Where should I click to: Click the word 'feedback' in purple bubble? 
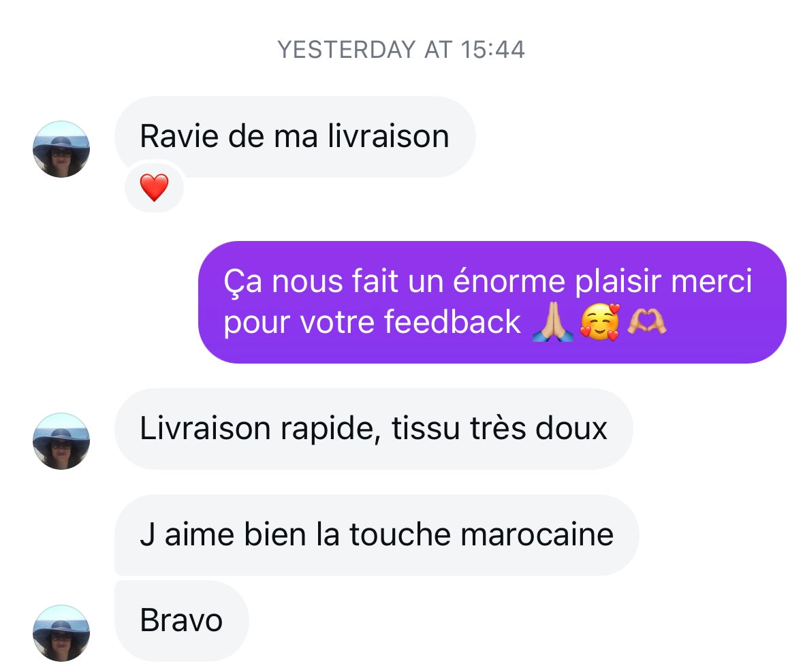tap(452, 322)
